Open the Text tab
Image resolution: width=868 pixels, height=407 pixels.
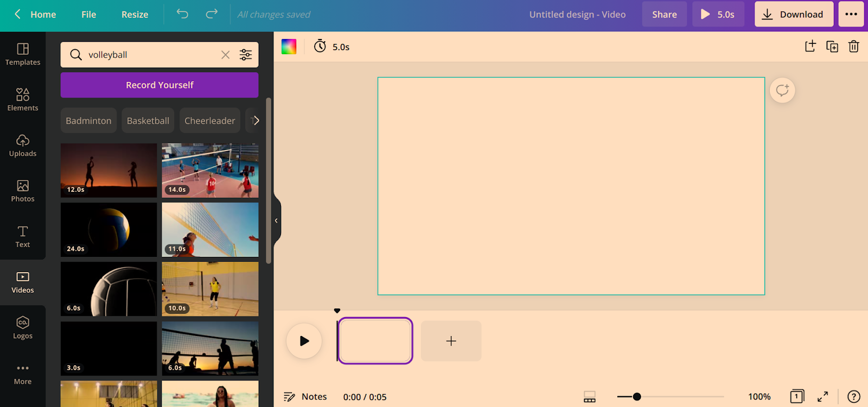pos(23,236)
